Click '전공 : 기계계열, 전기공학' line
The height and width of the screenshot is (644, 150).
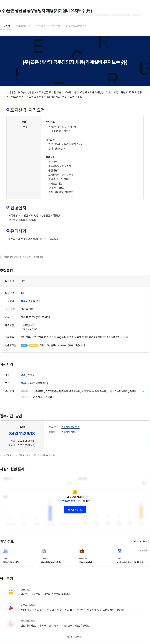tap(61, 192)
